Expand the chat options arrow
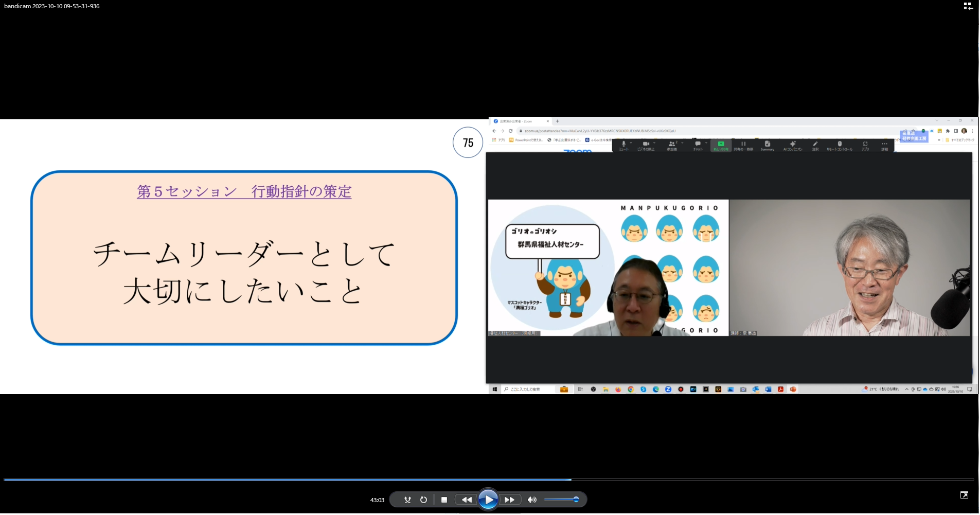 coord(706,143)
